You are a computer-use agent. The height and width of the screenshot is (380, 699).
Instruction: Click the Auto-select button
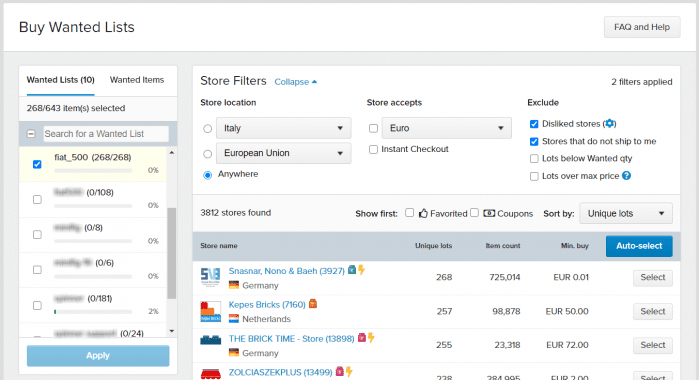pos(639,246)
